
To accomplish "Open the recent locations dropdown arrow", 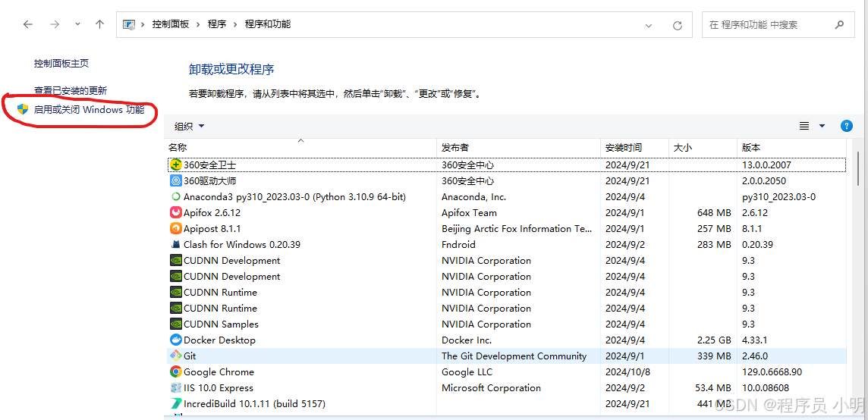I will click(x=77, y=24).
